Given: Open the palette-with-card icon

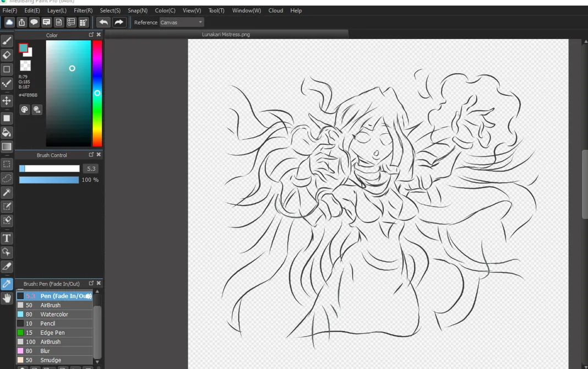Looking at the screenshot, I should (37, 110).
